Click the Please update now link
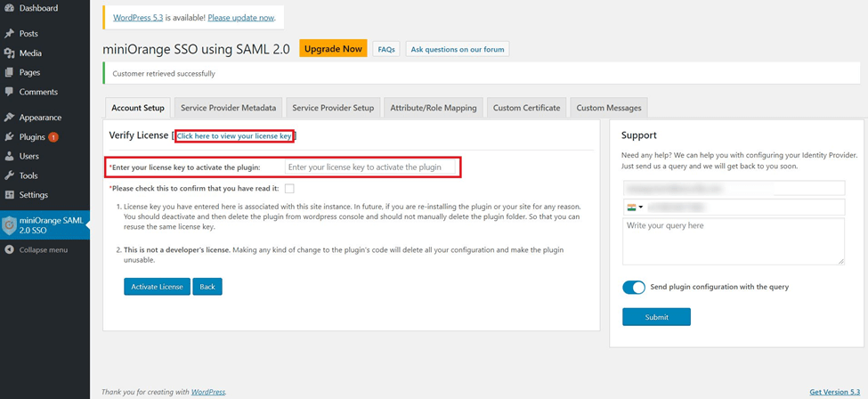The width and height of the screenshot is (868, 399). click(x=240, y=17)
